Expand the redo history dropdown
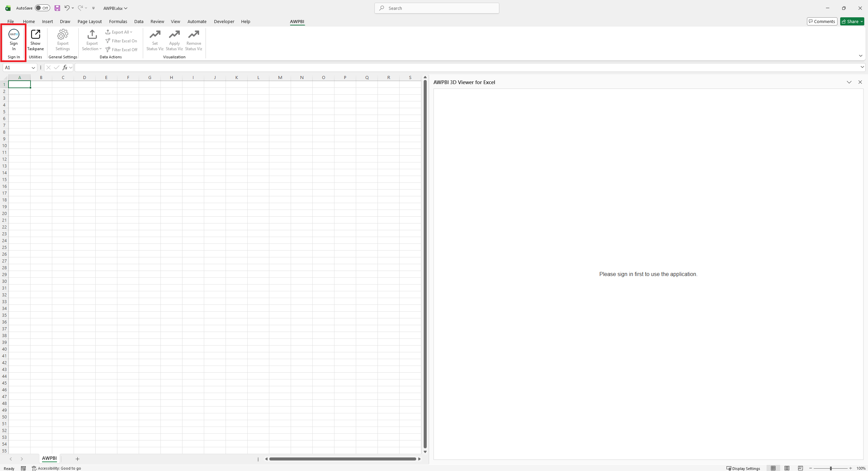The width and height of the screenshot is (868, 471). tap(86, 8)
